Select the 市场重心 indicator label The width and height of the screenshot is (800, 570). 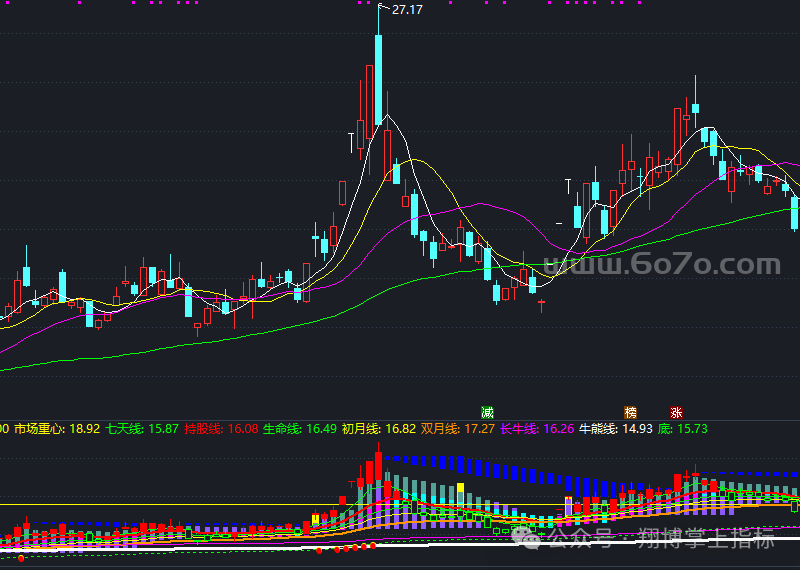point(40,428)
